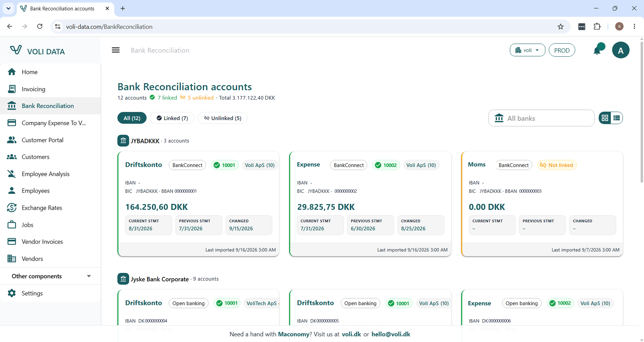Viewport: 644px width, 342px height.
Task: Click the Exchange Rates currency icon
Action: (11, 208)
